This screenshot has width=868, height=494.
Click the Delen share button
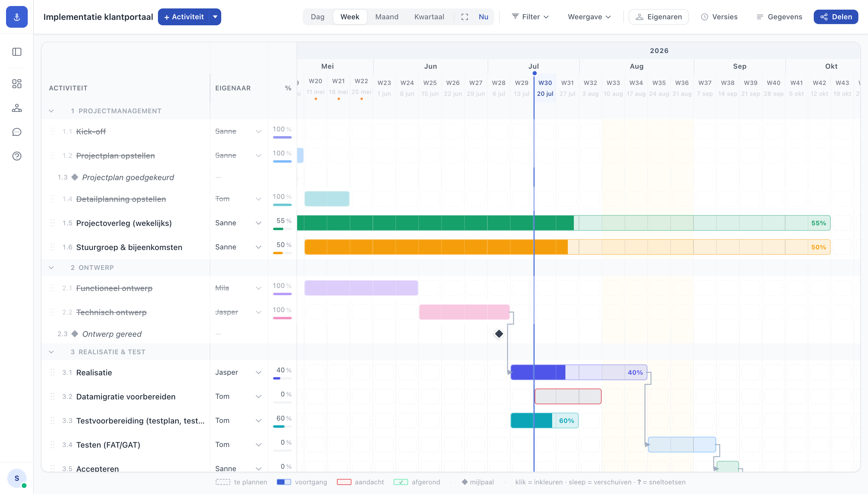pyautogui.click(x=836, y=17)
